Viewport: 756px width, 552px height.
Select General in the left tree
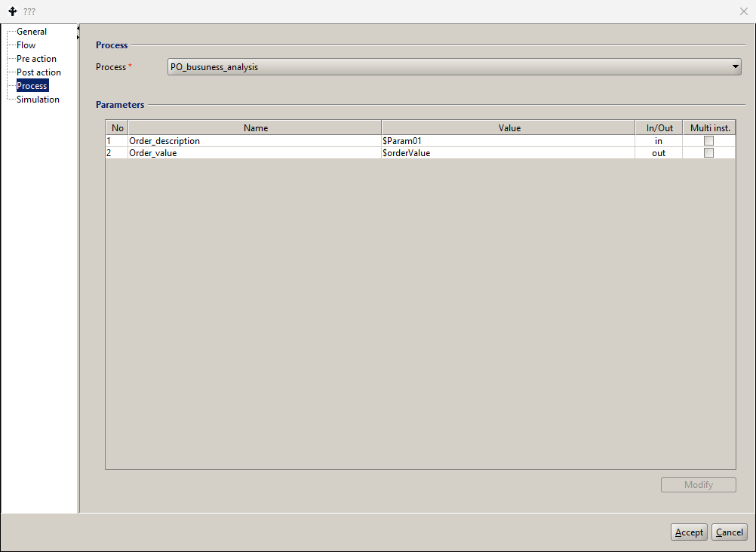click(x=32, y=32)
